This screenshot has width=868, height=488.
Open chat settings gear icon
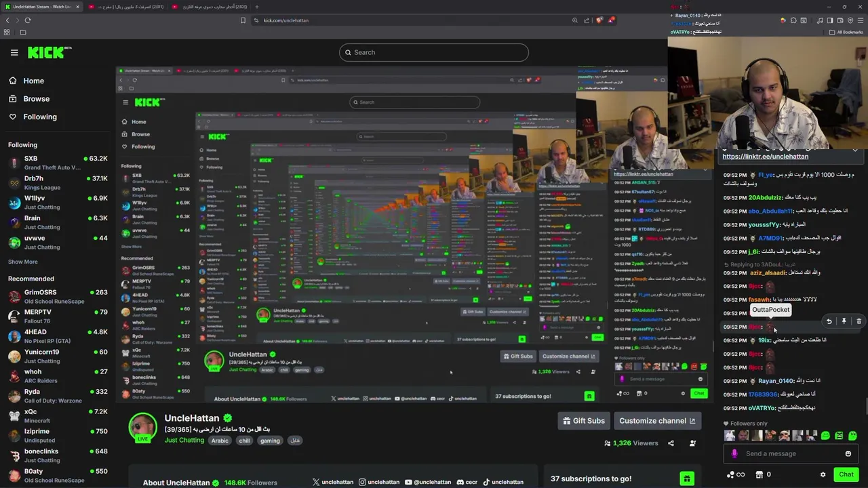(823, 474)
